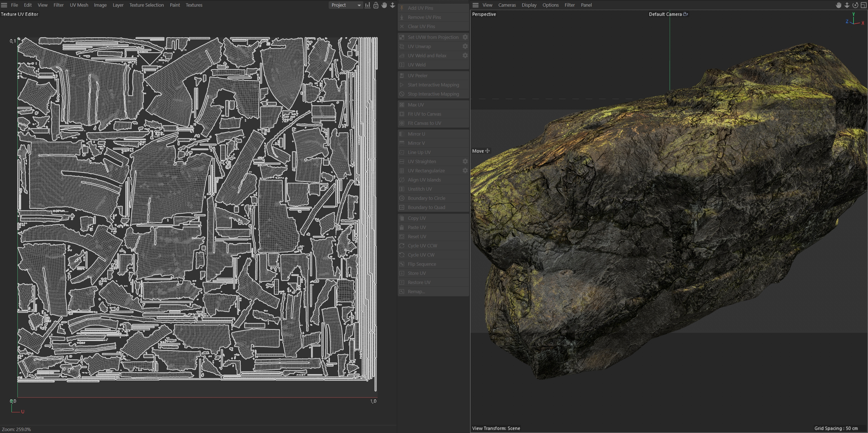Click the lock icon in UV editor toolbar

(x=376, y=5)
